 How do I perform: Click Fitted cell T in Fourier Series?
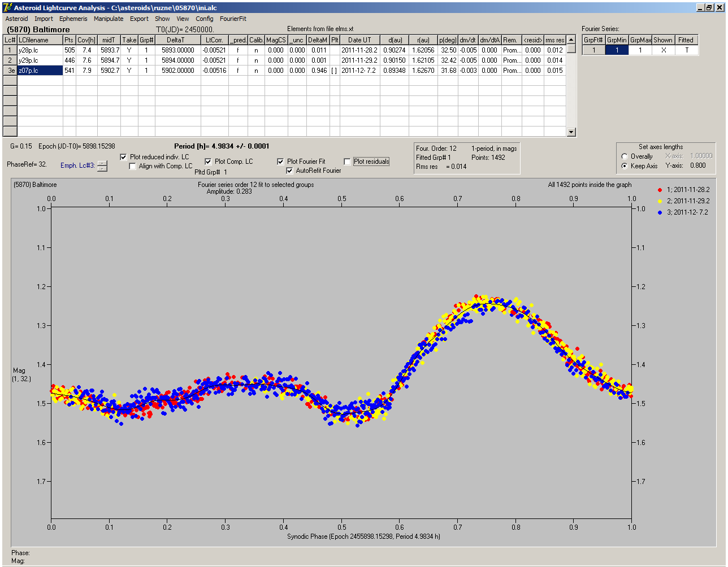686,50
